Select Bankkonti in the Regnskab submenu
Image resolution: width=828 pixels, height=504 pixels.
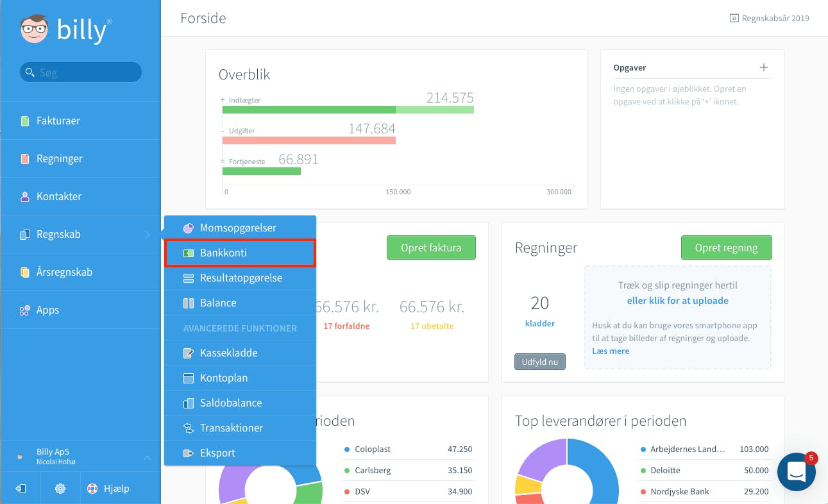click(240, 253)
